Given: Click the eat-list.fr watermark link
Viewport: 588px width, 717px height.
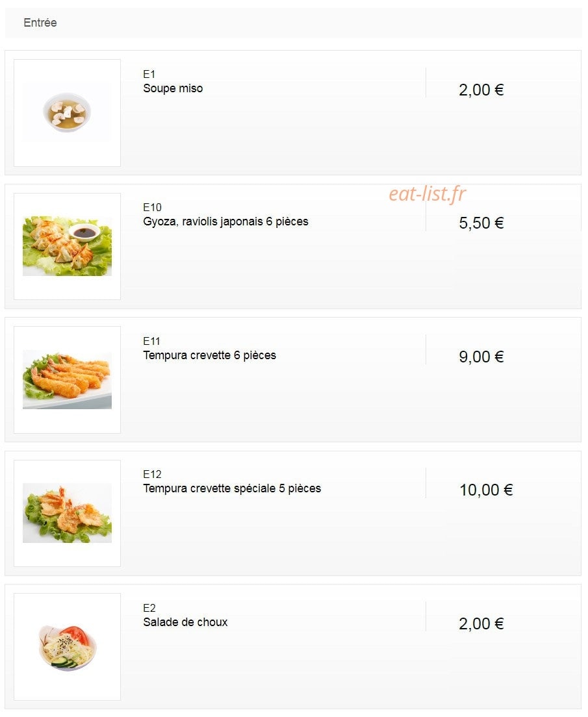Looking at the screenshot, I should [428, 194].
